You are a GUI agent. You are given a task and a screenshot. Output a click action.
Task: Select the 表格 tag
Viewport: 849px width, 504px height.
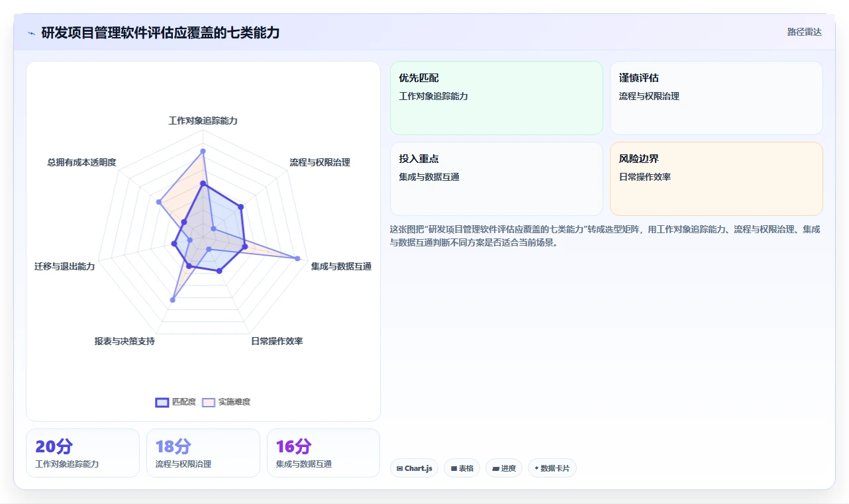(x=462, y=468)
